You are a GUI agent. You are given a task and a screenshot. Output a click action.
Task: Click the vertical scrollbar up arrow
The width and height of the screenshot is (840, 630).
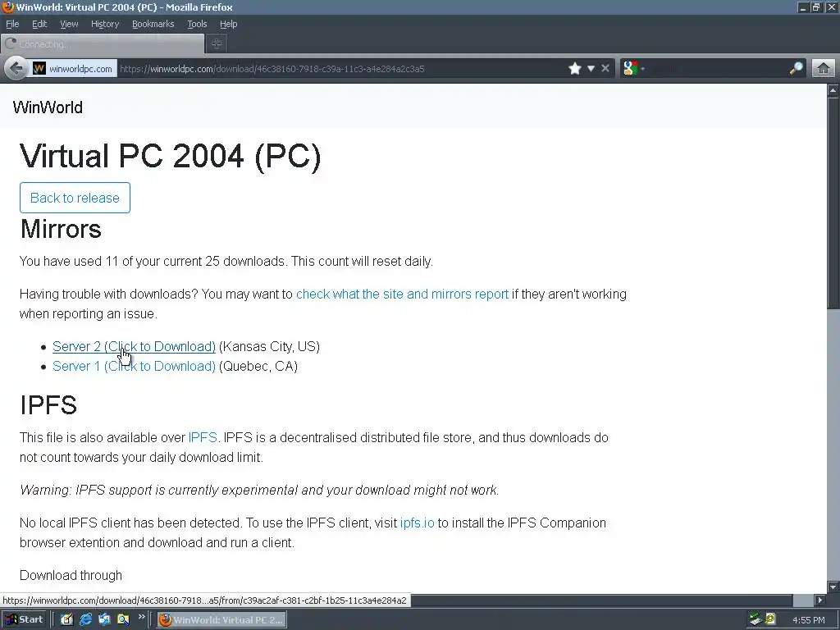point(833,90)
